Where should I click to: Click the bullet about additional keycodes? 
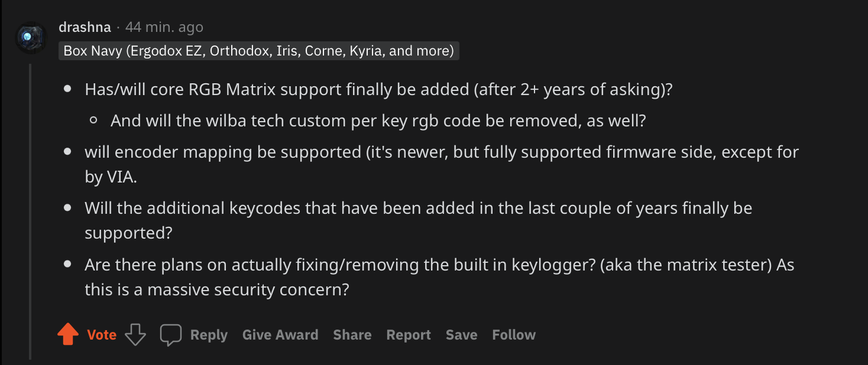pyautogui.click(x=418, y=220)
